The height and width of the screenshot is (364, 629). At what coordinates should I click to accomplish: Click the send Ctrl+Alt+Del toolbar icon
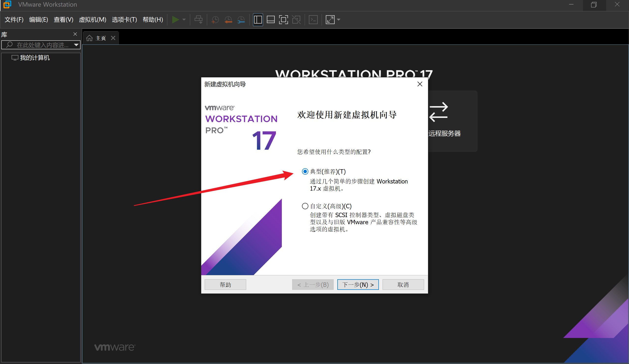(199, 19)
